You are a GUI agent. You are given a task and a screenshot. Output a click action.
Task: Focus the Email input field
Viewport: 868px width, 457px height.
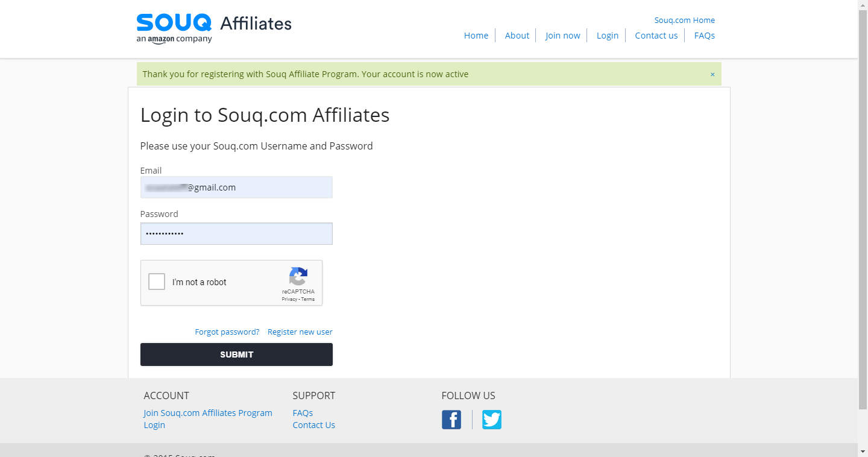236,187
